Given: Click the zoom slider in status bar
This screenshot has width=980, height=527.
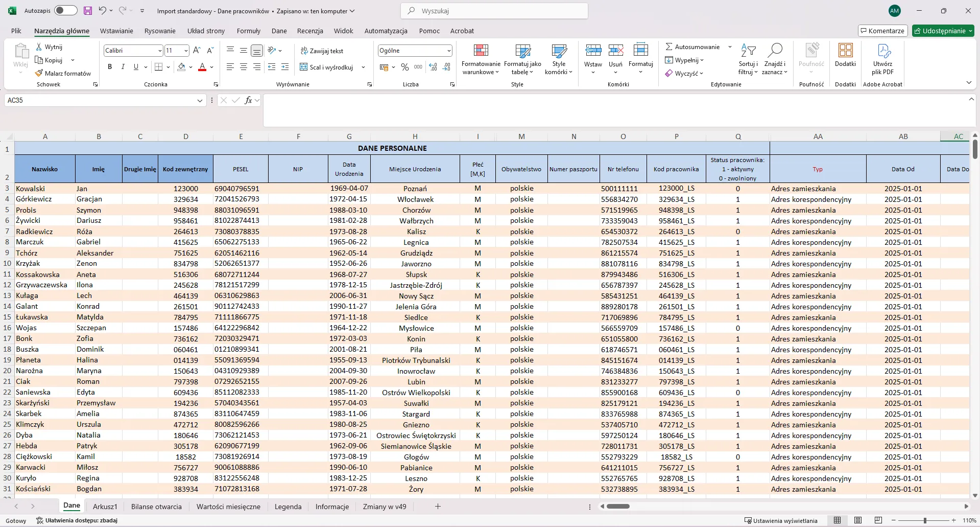Looking at the screenshot, I should (925, 520).
